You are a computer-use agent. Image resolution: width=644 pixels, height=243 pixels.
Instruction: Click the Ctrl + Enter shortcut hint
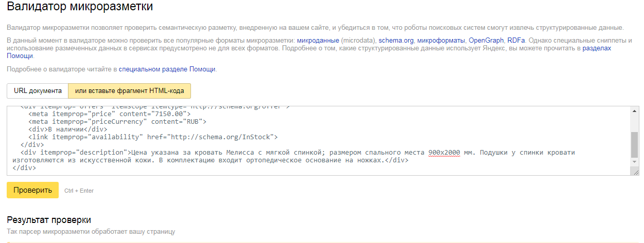tap(79, 191)
